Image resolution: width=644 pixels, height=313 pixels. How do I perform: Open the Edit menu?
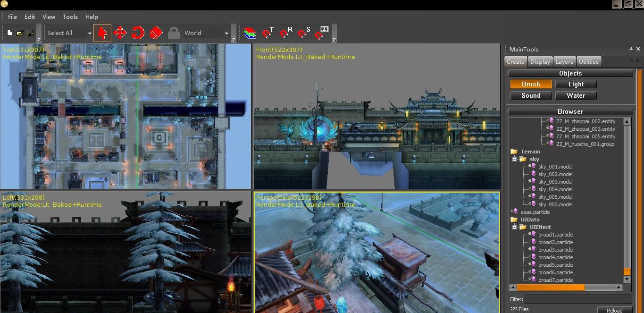pyautogui.click(x=30, y=17)
